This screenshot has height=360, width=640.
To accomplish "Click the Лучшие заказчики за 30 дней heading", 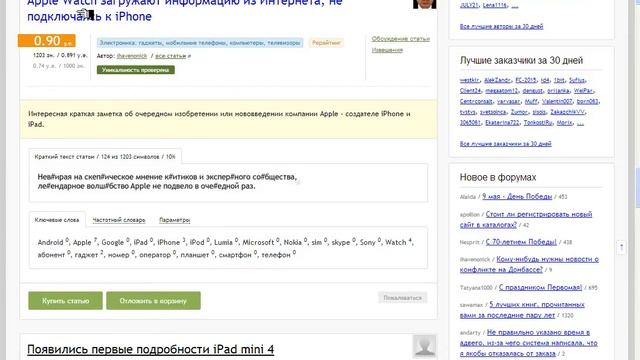I will [521, 60].
